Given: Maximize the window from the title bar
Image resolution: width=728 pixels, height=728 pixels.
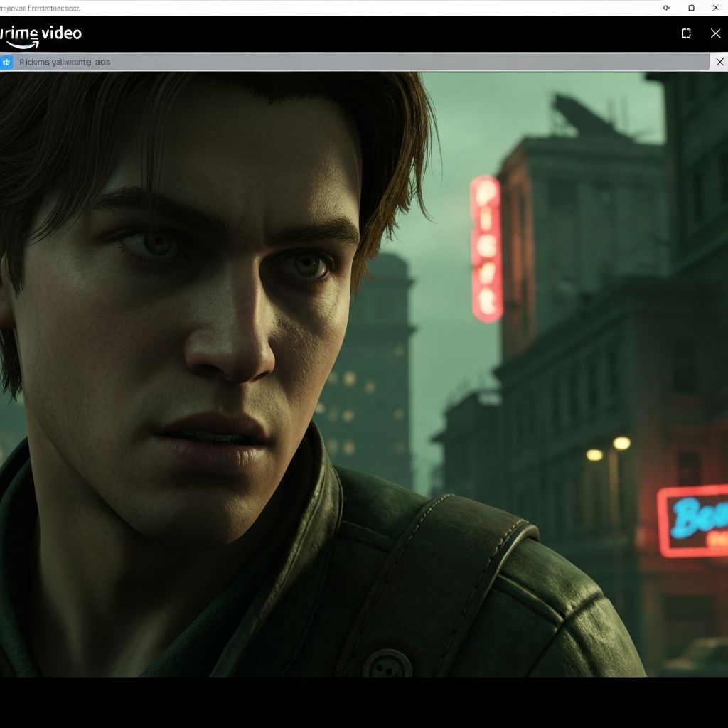Looking at the screenshot, I should (x=691, y=8).
